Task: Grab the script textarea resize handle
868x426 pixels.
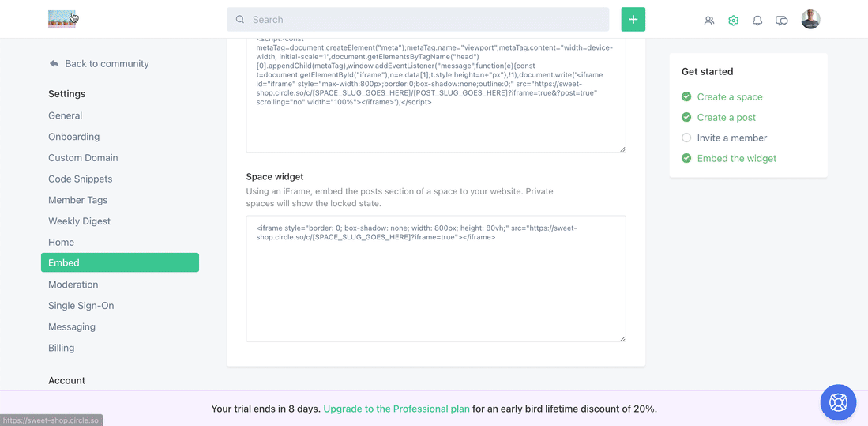Action: point(622,148)
